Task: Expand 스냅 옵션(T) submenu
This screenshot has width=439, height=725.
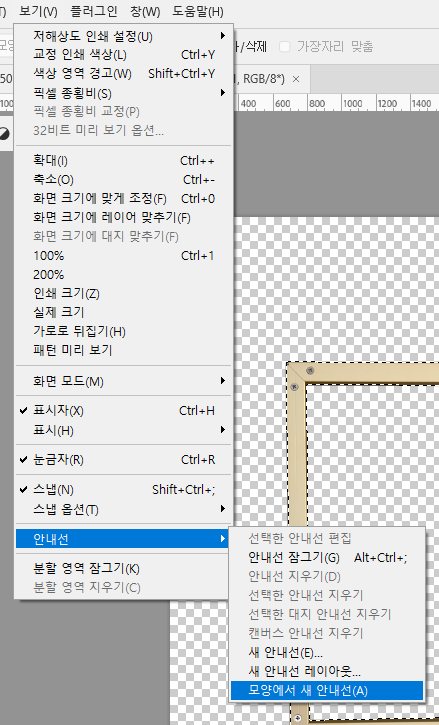Action: point(124,509)
